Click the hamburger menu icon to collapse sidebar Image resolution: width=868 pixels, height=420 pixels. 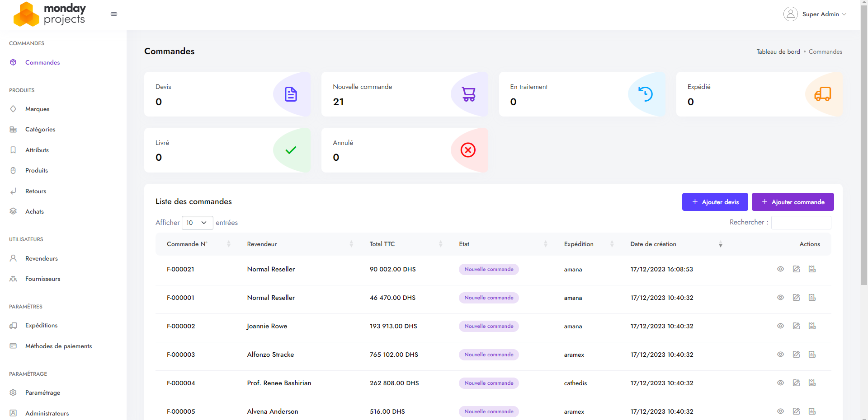114,14
